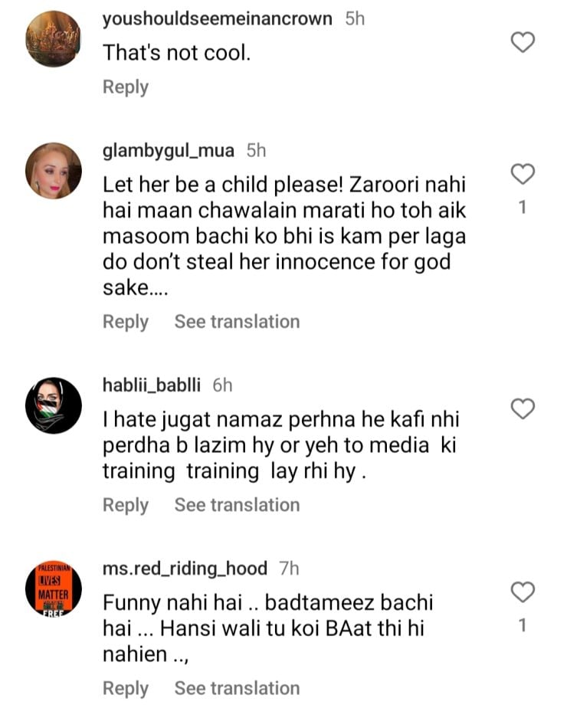Reply to the "That's not cool." comment
The image size is (567, 728).
tap(125, 87)
